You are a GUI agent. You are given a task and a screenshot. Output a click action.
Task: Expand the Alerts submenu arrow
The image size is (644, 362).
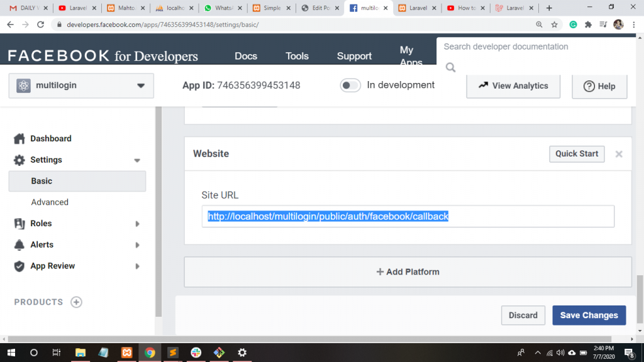point(137,245)
